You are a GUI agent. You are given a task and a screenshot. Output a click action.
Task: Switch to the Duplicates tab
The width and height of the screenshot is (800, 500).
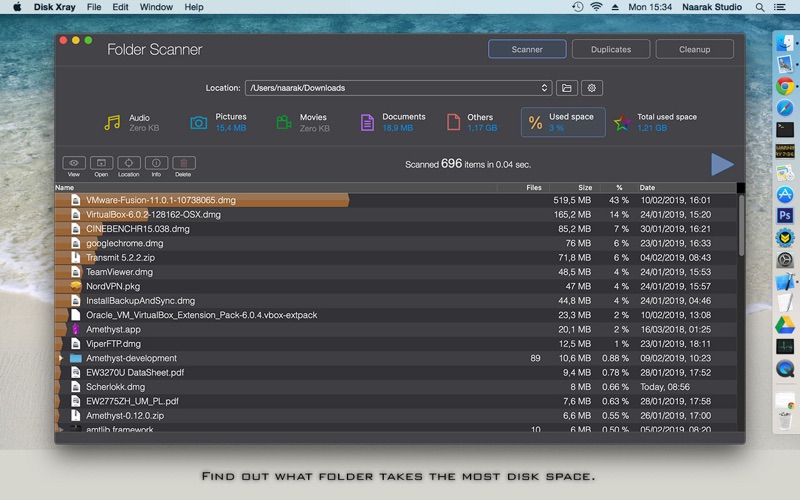pos(611,49)
